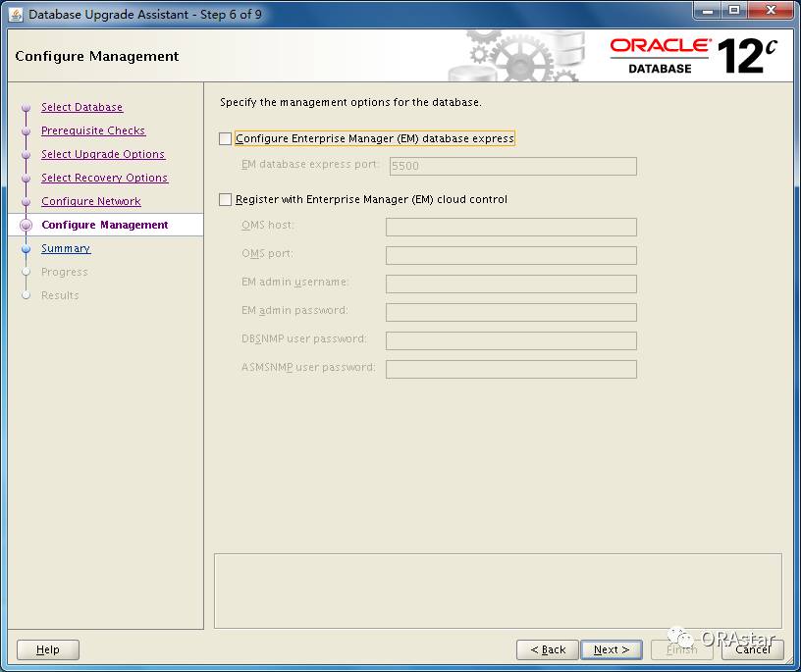Screen dimensions: 801x672
Task: Open Select Recovery Options step
Action: [104, 178]
